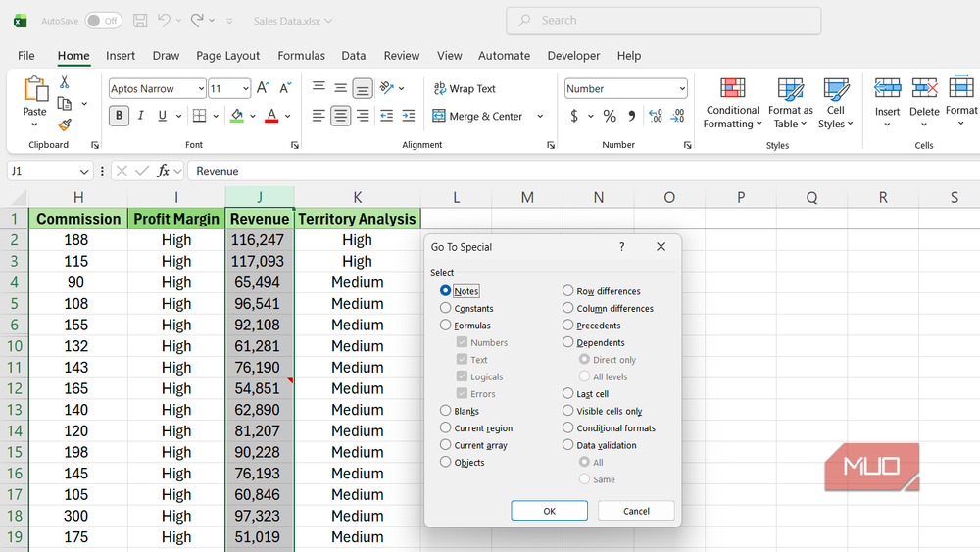Click Cancel in Go To Special
This screenshot has height=552, width=980.
pyautogui.click(x=636, y=511)
